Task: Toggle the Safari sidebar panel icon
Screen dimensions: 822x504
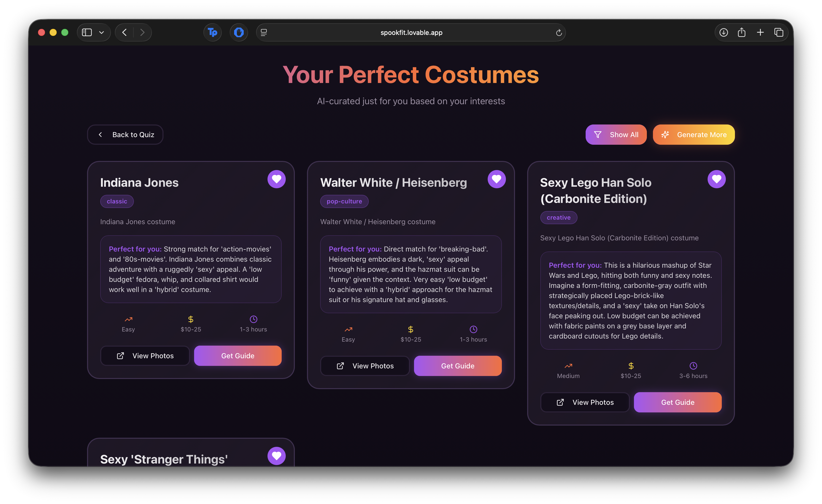Action: tap(87, 32)
